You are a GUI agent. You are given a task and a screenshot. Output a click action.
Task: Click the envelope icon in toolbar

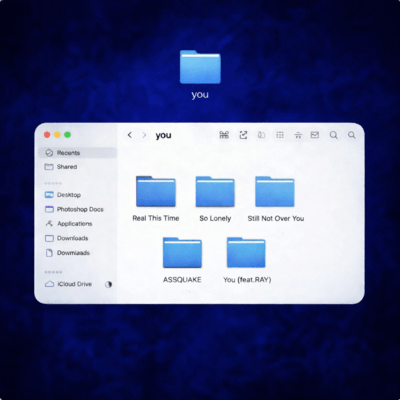(x=315, y=135)
